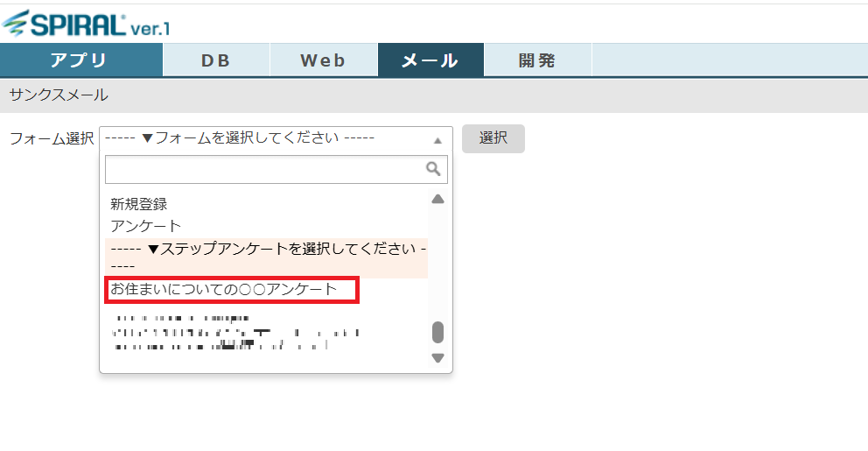Click the フォームを選択してください combo box
The height and width of the screenshot is (451, 868).
[267, 139]
